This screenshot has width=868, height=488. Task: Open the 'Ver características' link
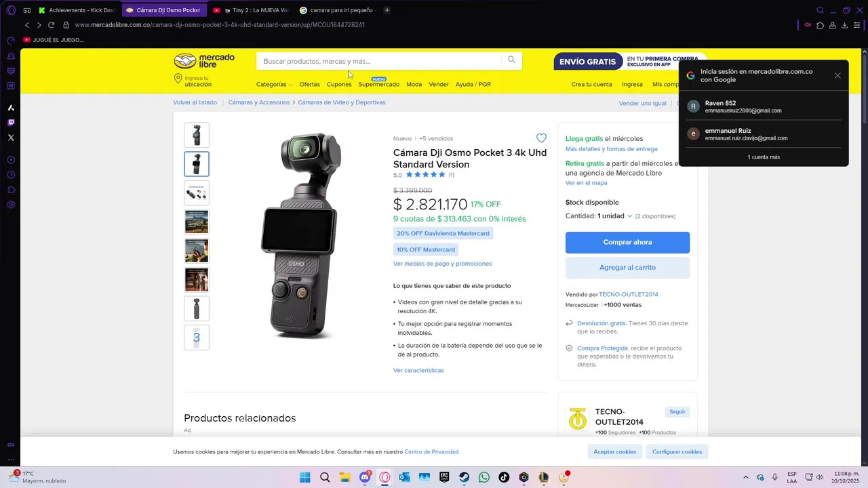click(x=418, y=370)
